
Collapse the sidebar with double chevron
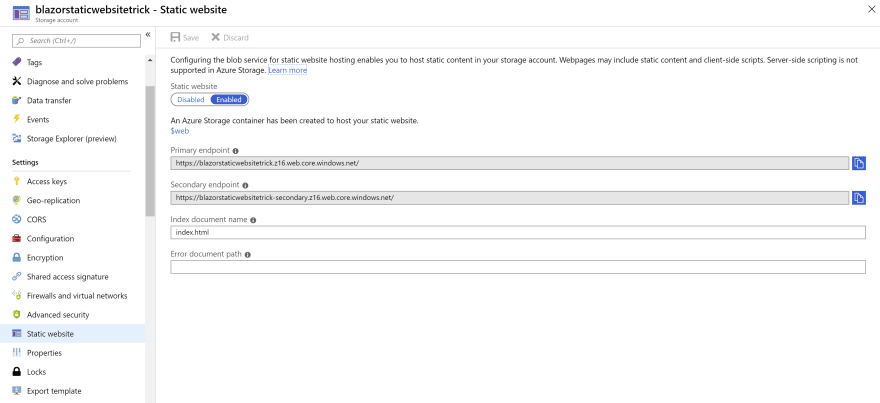point(148,35)
